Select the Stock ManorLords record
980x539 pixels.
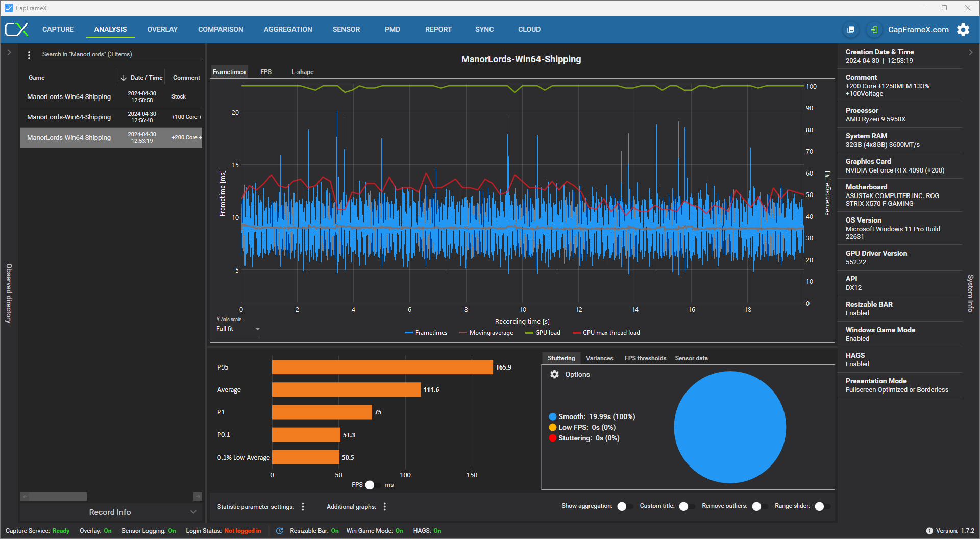[111, 96]
